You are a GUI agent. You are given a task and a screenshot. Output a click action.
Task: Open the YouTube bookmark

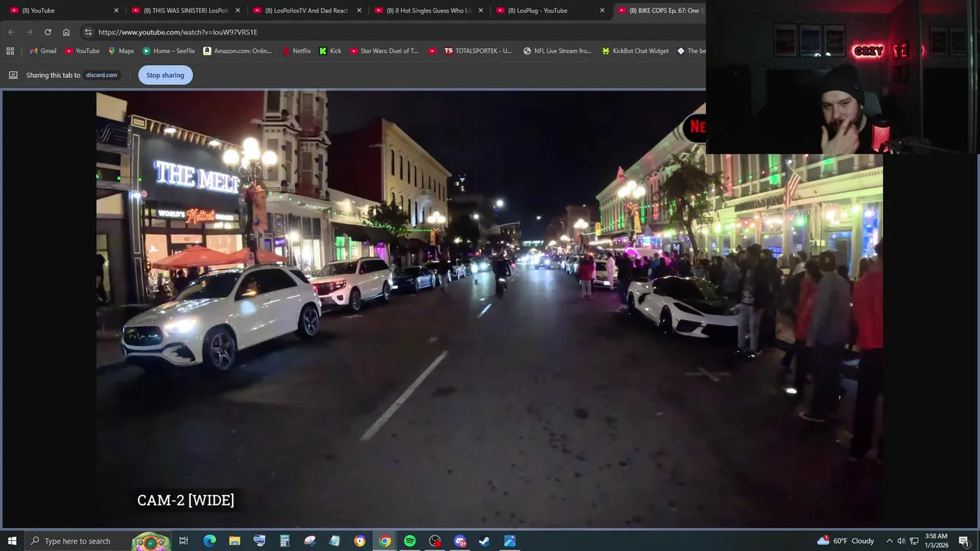pos(82,51)
